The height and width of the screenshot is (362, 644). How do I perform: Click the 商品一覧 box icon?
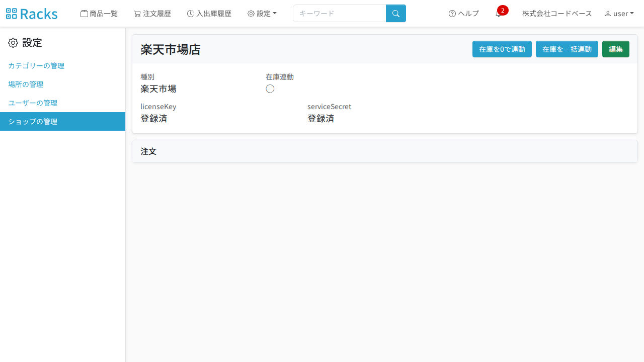tap(85, 14)
